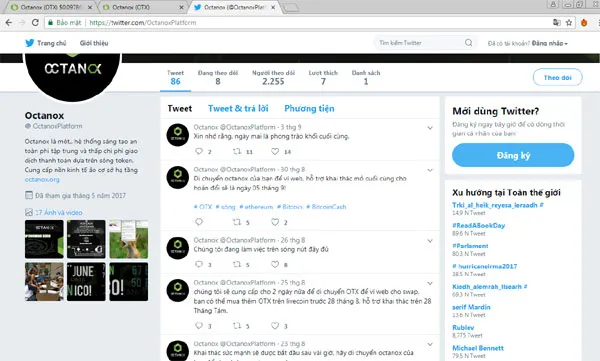Reply to the 30 thg 8 tweet
The height and width of the screenshot is (361, 600).
(199, 222)
